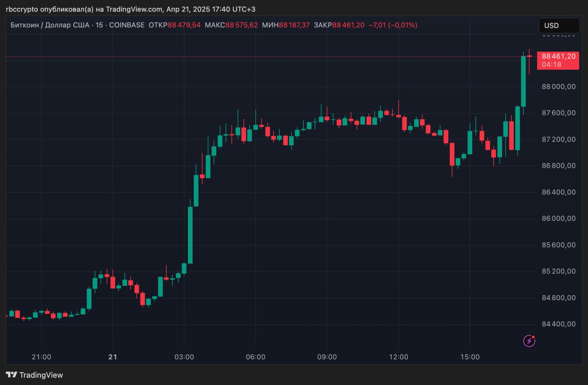Click the 86 000,00 price axis label

tap(559, 218)
